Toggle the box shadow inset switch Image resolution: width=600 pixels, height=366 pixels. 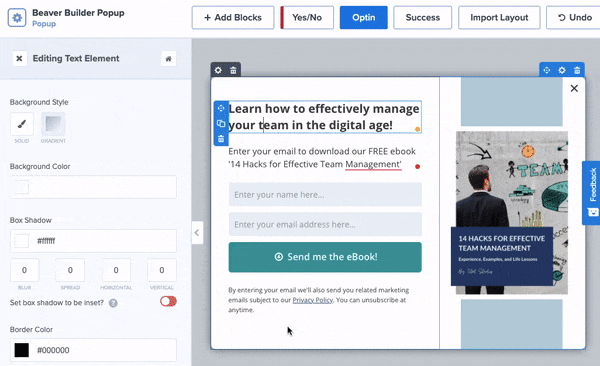click(x=168, y=301)
